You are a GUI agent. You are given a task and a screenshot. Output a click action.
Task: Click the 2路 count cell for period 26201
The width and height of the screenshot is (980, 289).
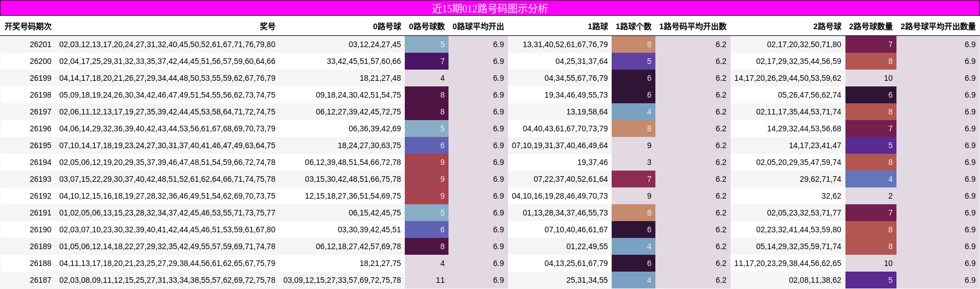pos(871,44)
